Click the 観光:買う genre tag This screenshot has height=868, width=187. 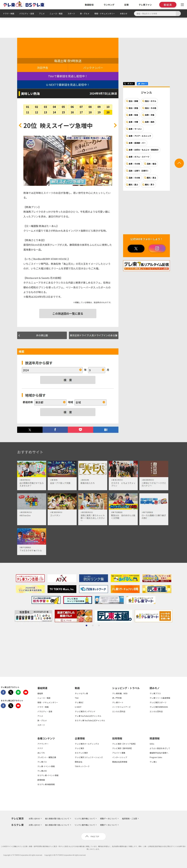click(x=148, y=184)
